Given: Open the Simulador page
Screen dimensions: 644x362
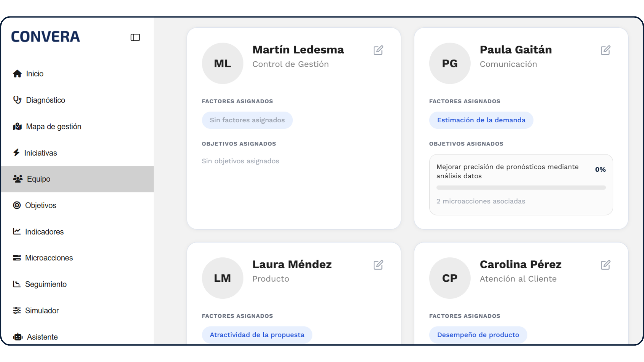Looking at the screenshot, I should 77,310.
